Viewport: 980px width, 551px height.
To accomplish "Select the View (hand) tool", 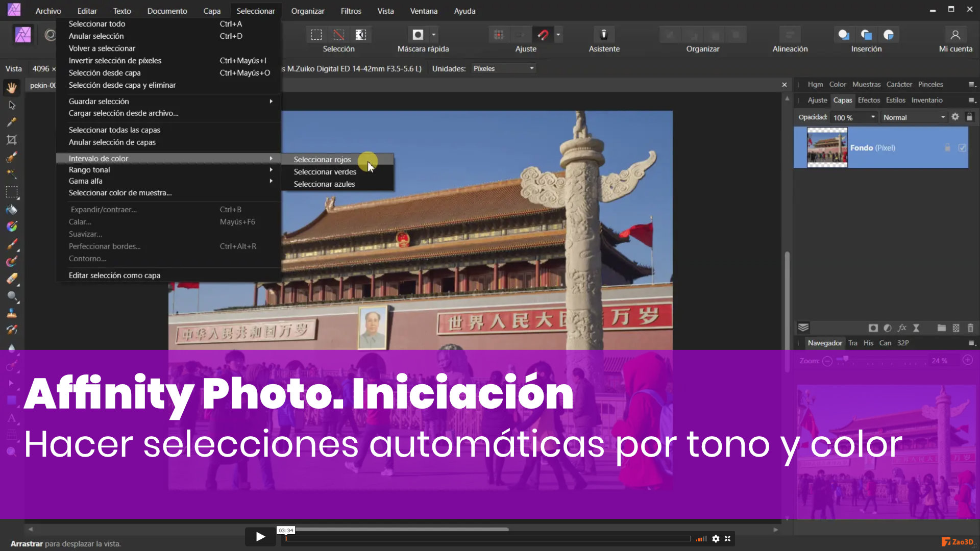I will point(12,88).
